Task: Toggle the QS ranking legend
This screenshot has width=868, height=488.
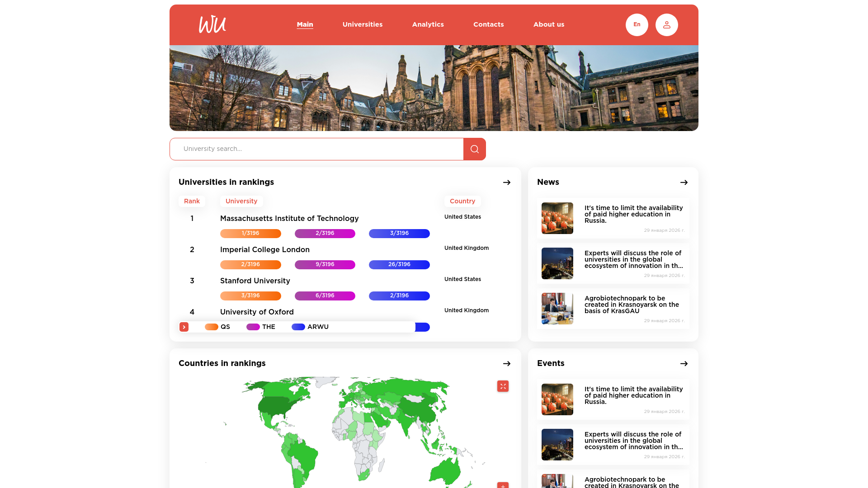Action: tap(217, 327)
